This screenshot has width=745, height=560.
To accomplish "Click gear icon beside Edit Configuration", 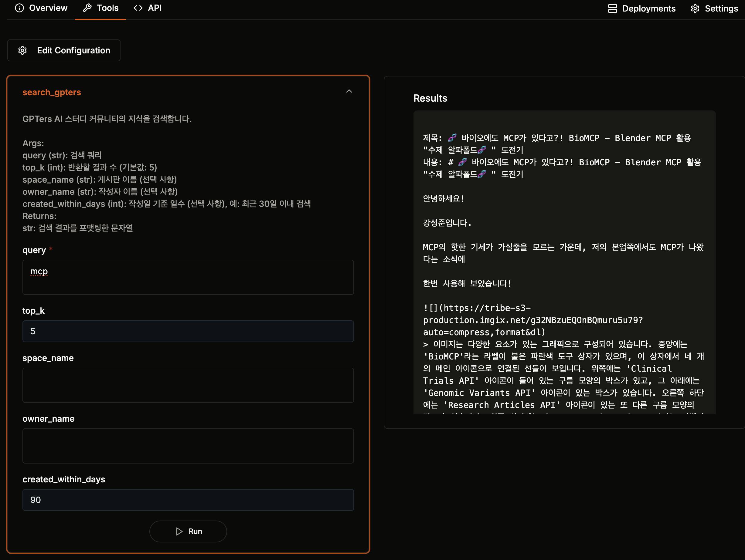I will (x=22, y=50).
